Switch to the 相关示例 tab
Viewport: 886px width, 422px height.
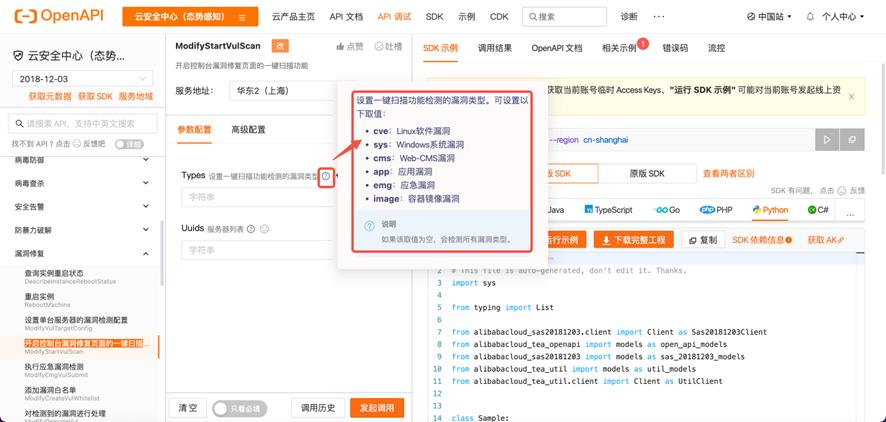coord(619,48)
